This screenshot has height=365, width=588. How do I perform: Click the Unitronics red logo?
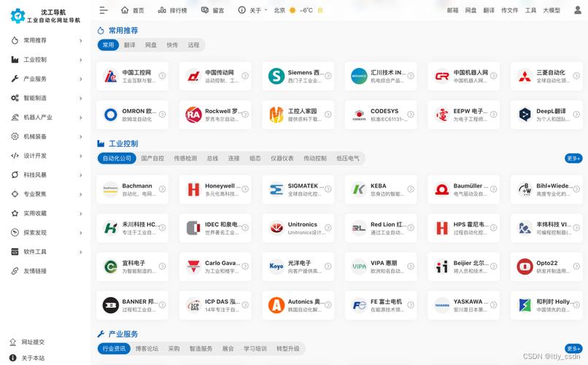[276, 228]
